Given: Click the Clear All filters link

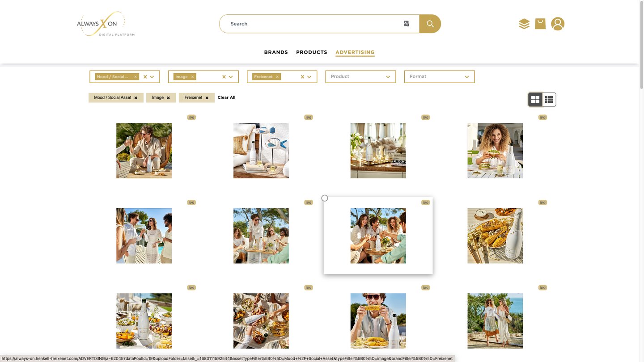Looking at the screenshot, I should click(x=226, y=97).
